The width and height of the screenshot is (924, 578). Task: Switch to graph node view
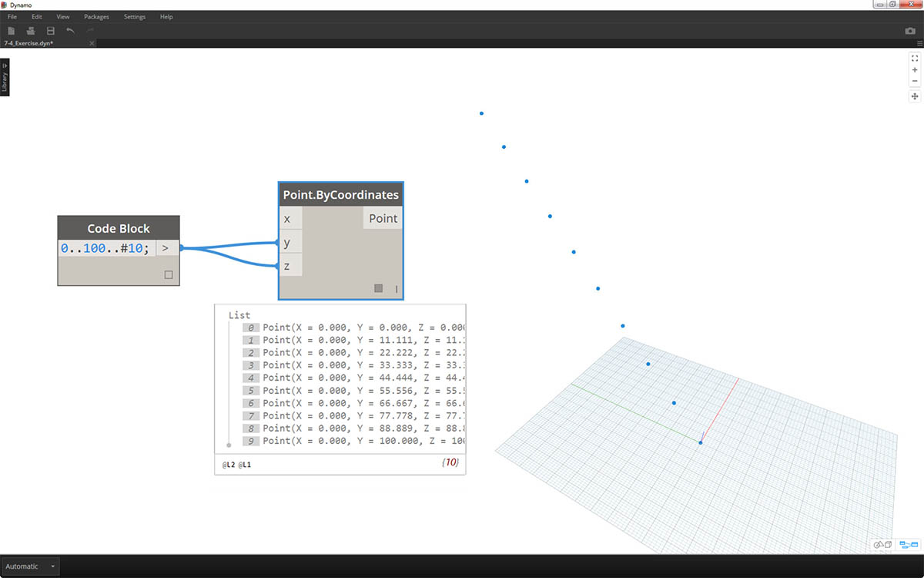909,545
